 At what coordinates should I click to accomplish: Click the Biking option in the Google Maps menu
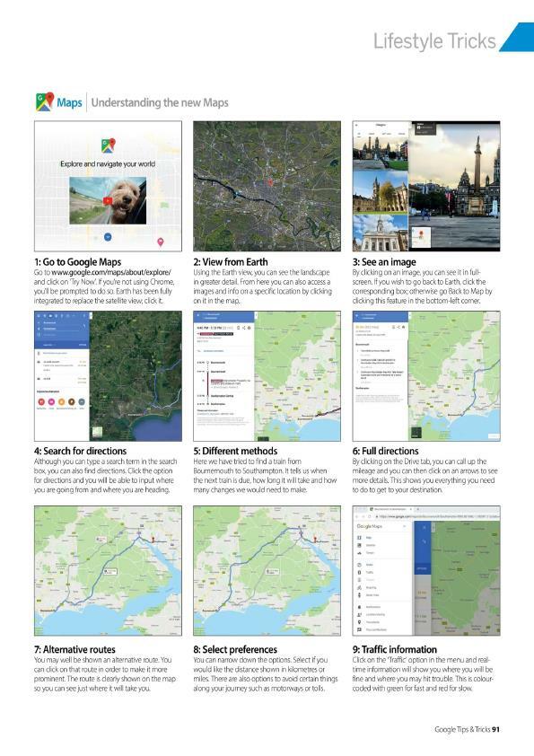coord(370,588)
